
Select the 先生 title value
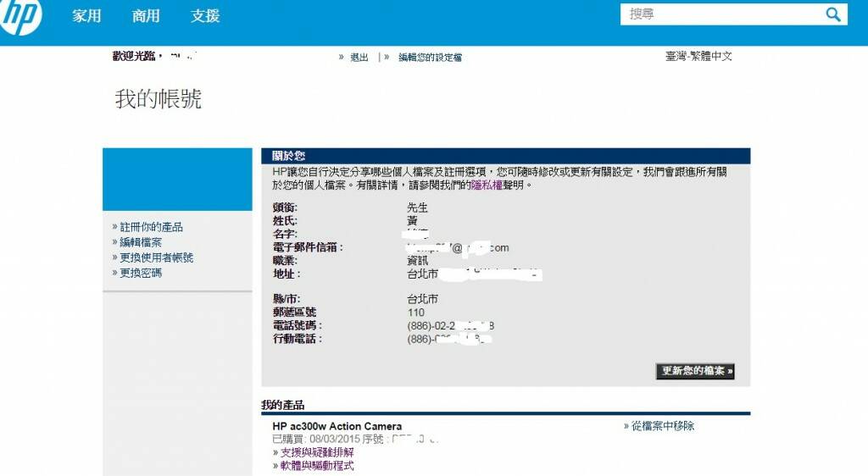click(417, 208)
